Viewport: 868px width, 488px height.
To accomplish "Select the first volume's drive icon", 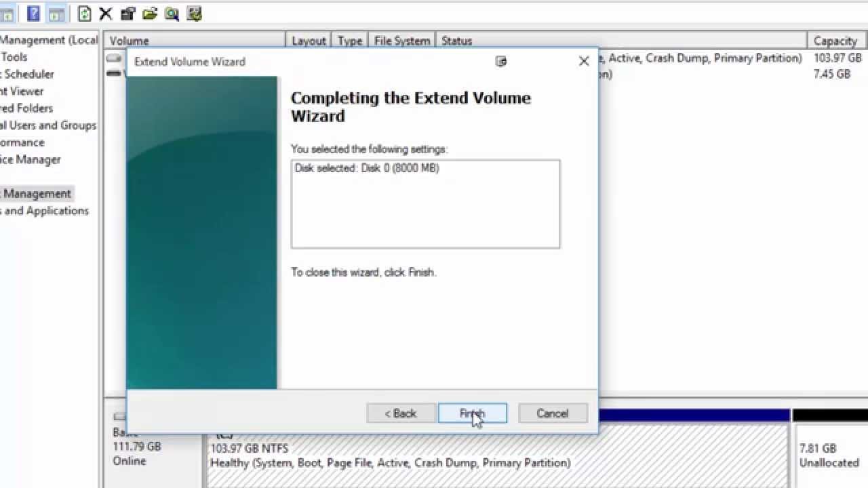I will [x=114, y=58].
